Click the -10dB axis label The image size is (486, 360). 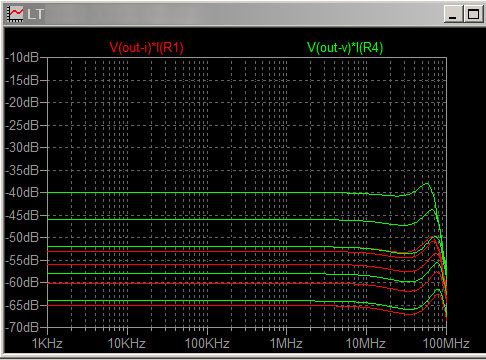pyautogui.click(x=22, y=58)
